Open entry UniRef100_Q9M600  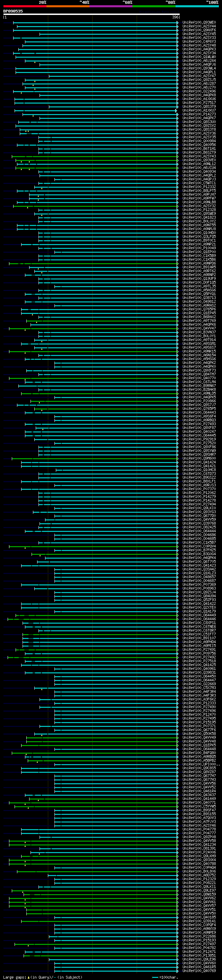tap(199, 459)
